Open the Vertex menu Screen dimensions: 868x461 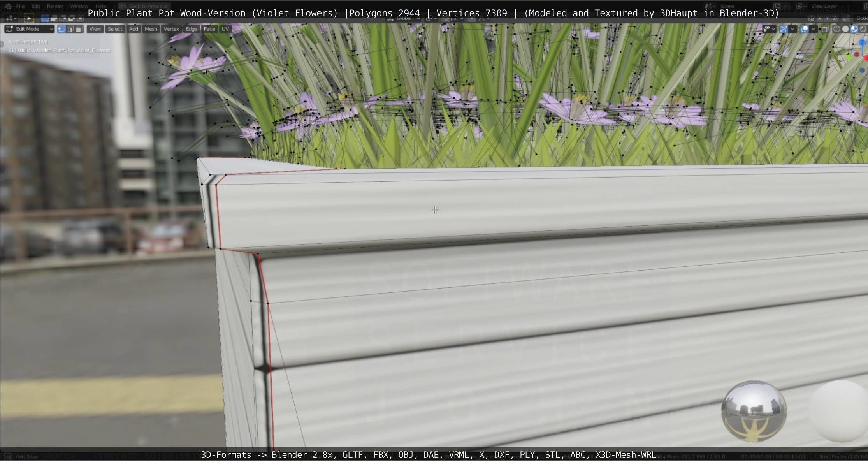coord(171,29)
